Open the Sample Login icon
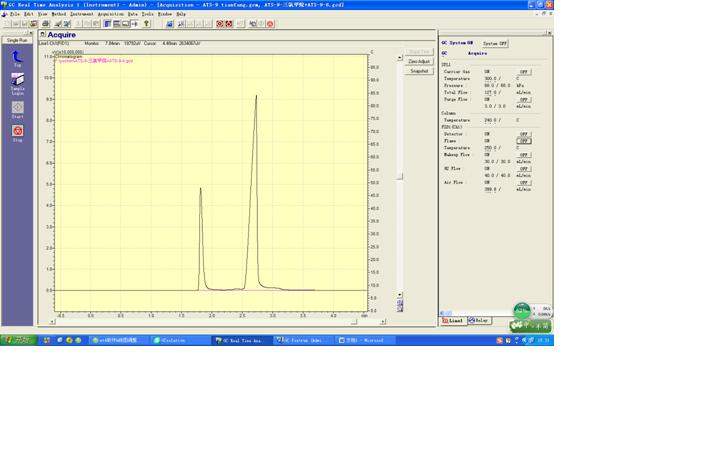Viewport: 720px width, 450px height. point(17,80)
